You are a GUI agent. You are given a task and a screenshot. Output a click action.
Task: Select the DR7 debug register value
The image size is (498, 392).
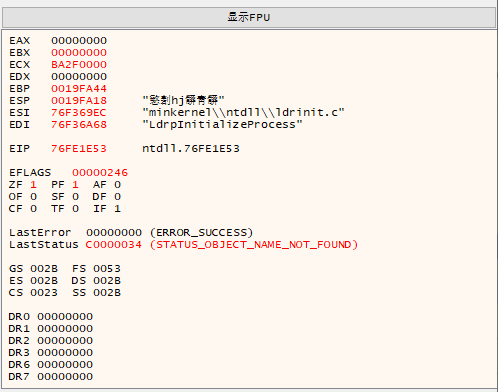(x=65, y=377)
